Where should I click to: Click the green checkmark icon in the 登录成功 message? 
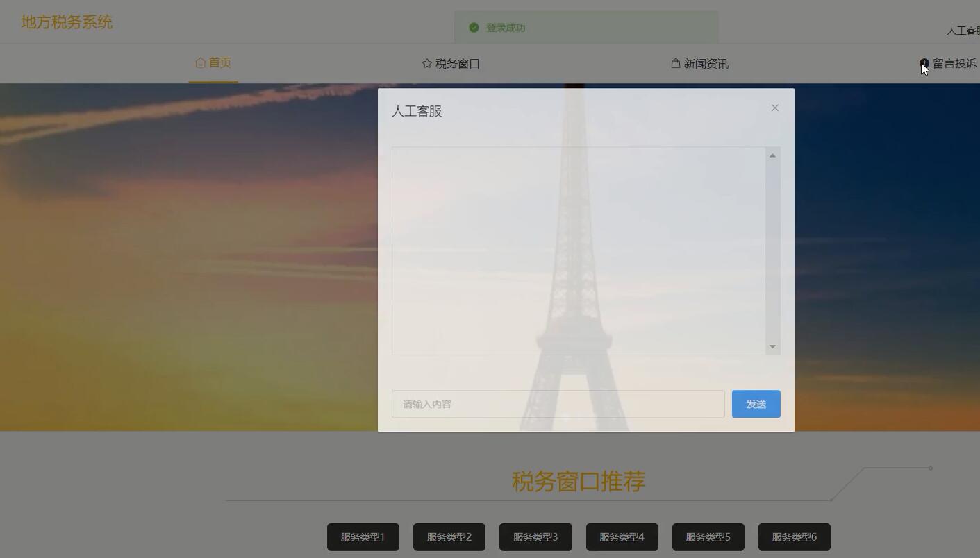[474, 28]
